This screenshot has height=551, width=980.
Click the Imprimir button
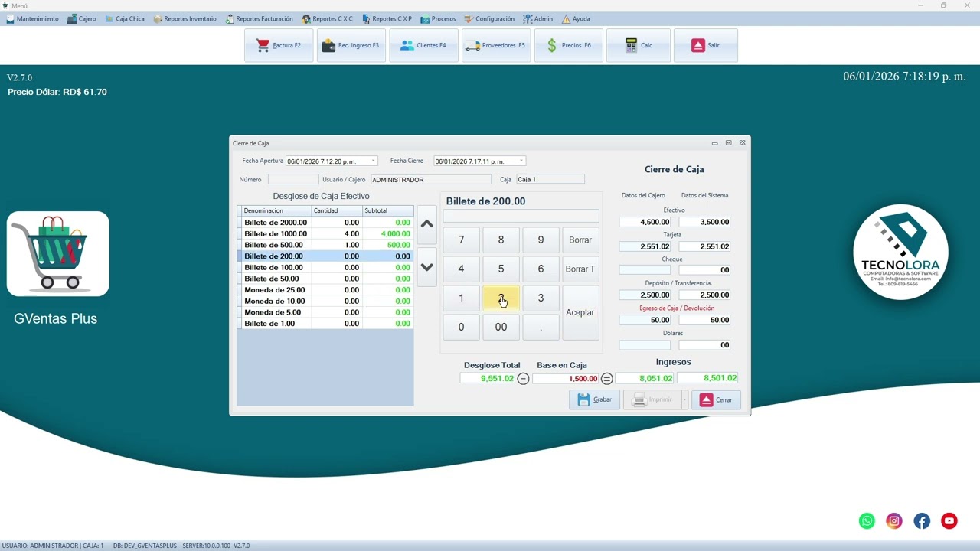point(652,399)
